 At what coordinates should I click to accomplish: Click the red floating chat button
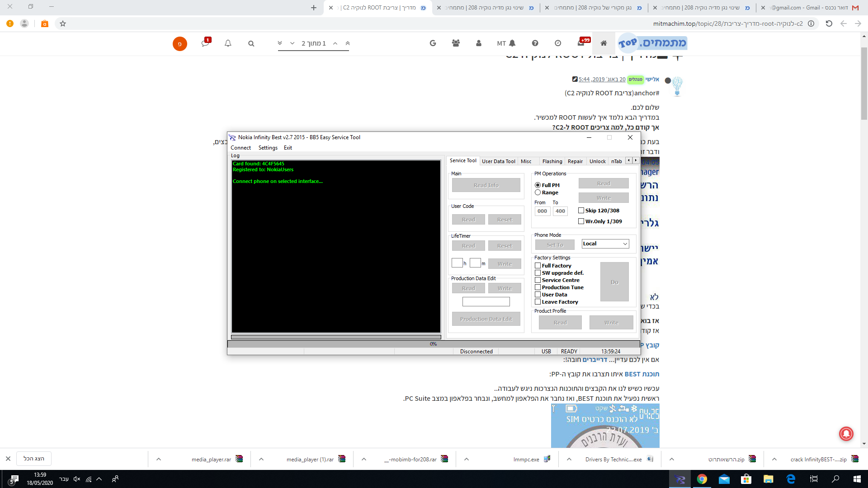[846, 434]
